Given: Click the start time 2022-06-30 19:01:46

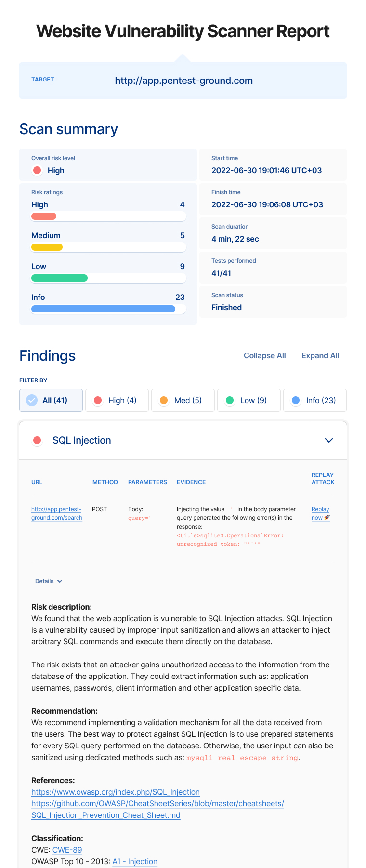Looking at the screenshot, I should pos(267,170).
